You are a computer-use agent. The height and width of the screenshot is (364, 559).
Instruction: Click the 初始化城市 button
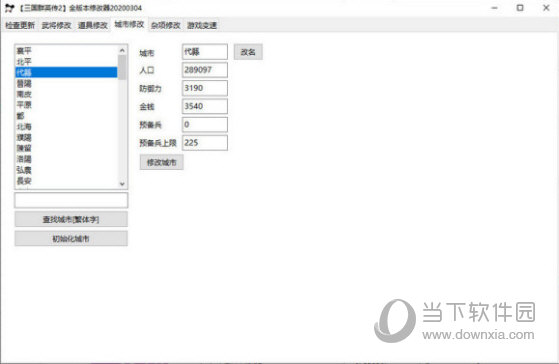pos(71,239)
